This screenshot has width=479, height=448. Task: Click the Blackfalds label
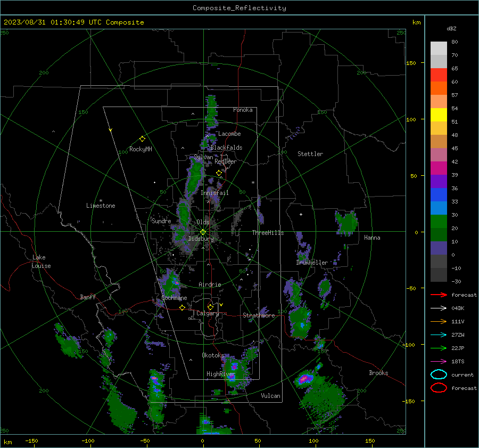(x=226, y=148)
